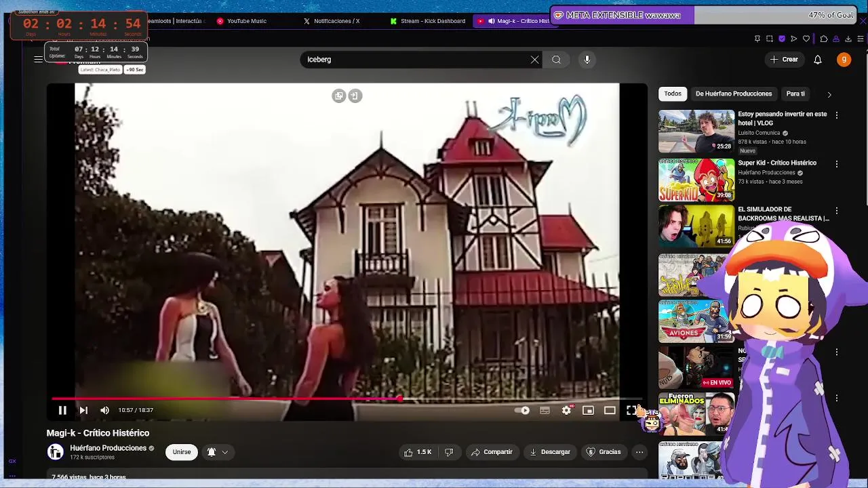The image size is (868, 488).
Task: Click the Unirse membership button
Action: click(182, 452)
